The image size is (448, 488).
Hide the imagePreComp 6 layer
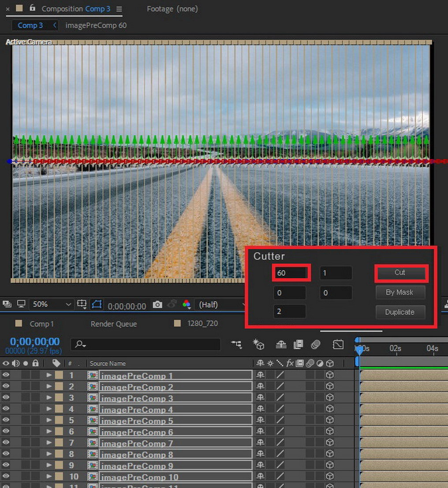pyautogui.click(x=6, y=431)
